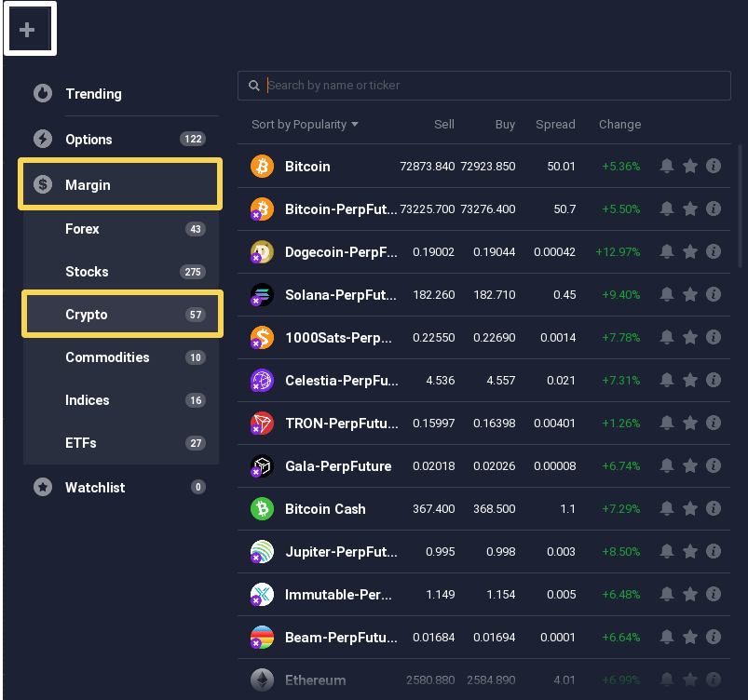The width and height of the screenshot is (748, 700).
Task: Sort assets by the Change column header
Action: pos(619,125)
